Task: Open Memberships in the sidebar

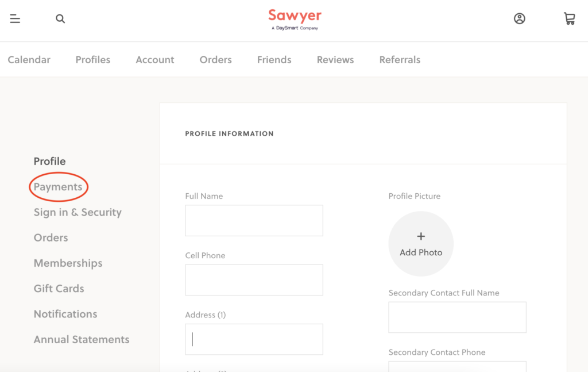Action: 68,263
